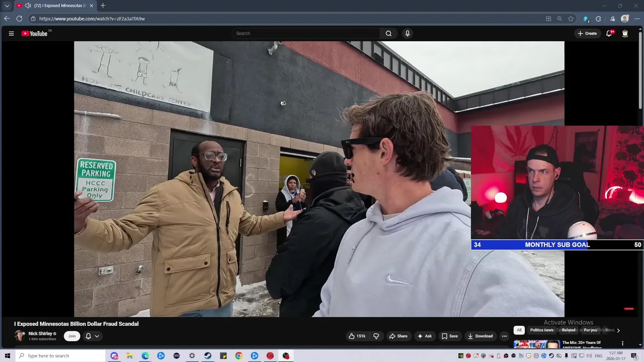Open the browser extensions puzzle icon

point(598,19)
